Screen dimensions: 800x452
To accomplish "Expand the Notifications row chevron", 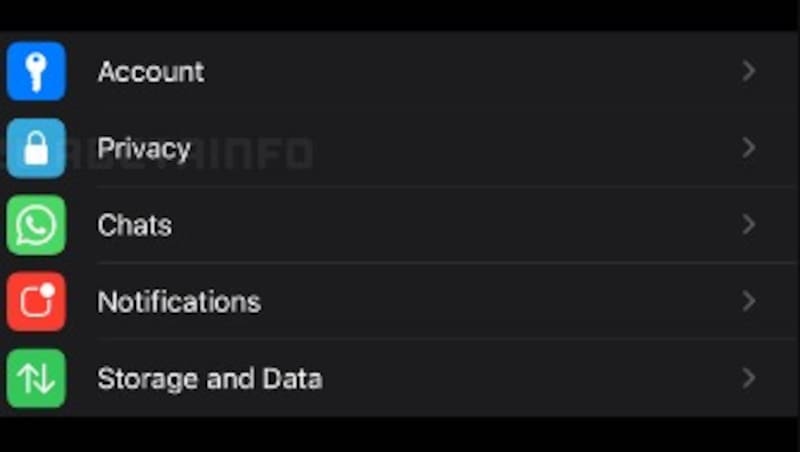I will pyautogui.click(x=748, y=301).
